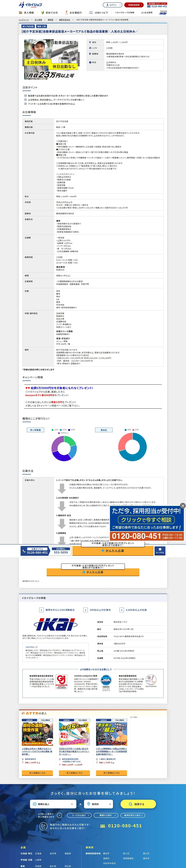Click the 検索する search button

[x=138, y=804]
